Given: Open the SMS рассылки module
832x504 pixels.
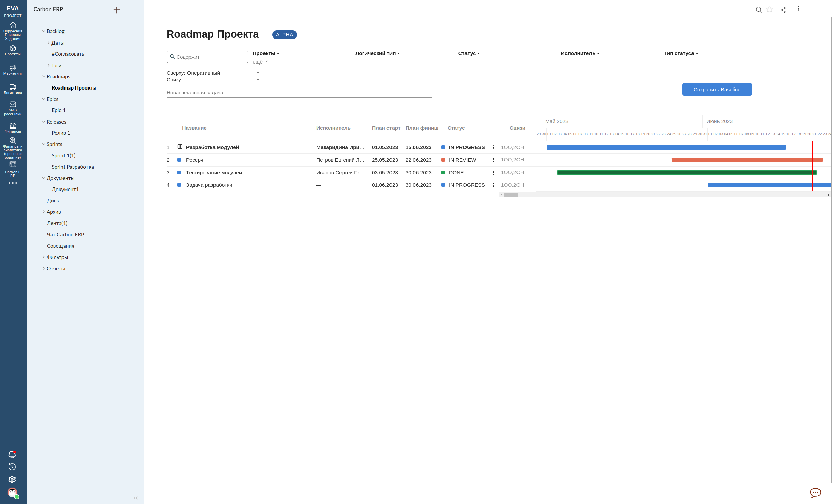Looking at the screenshot, I should 12,108.
